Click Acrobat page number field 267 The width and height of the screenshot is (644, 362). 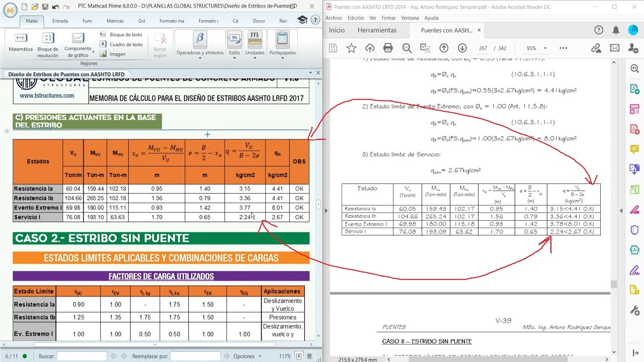tap(483, 48)
